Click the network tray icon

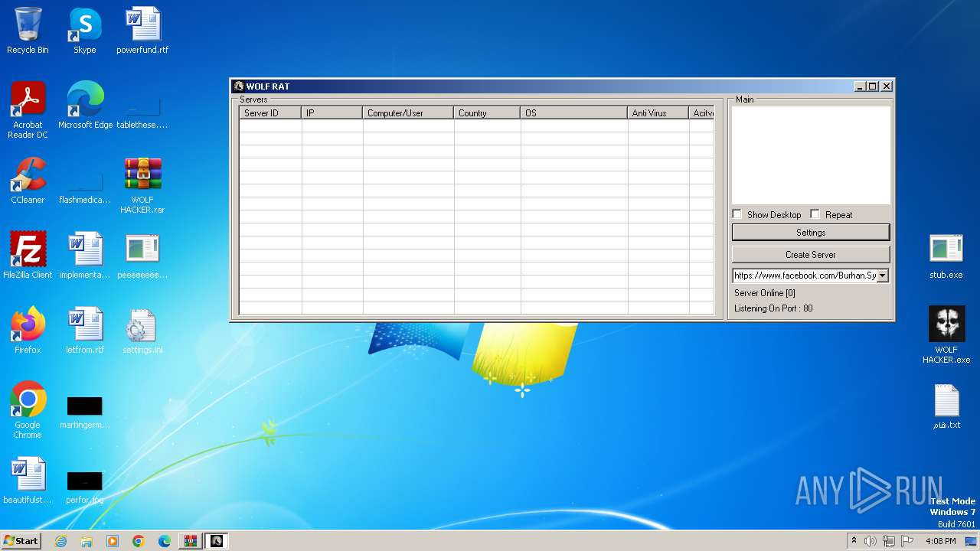[x=889, y=541]
